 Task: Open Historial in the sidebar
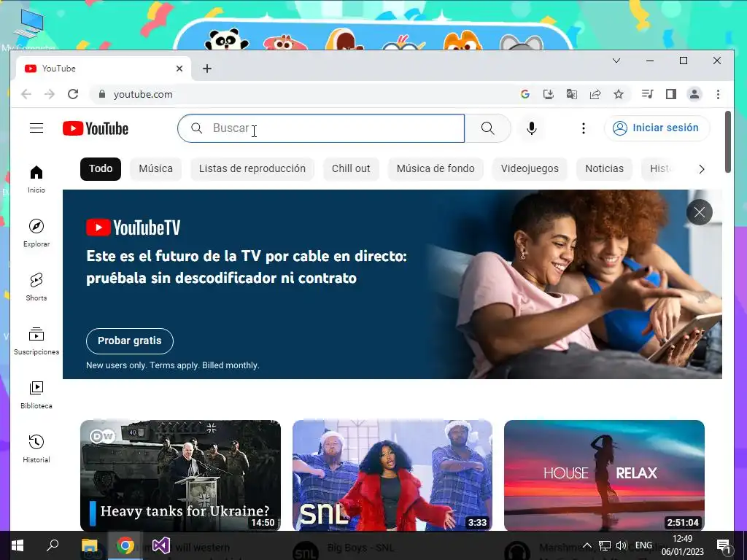(x=36, y=448)
